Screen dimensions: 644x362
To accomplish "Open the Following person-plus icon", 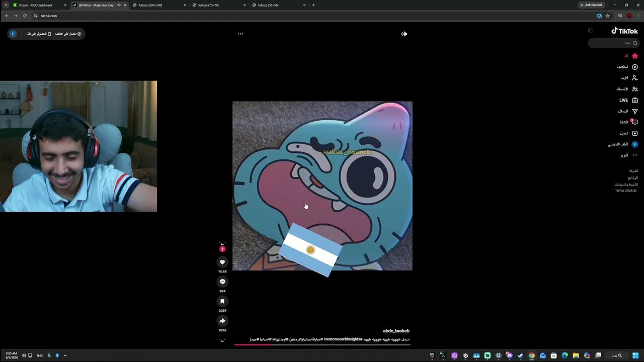I will [634, 78].
